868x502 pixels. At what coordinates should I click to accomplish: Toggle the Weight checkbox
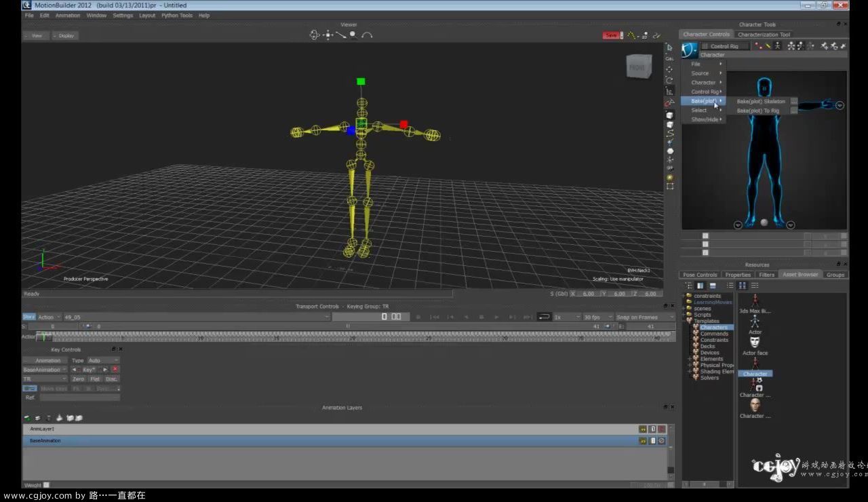point(46,484)
